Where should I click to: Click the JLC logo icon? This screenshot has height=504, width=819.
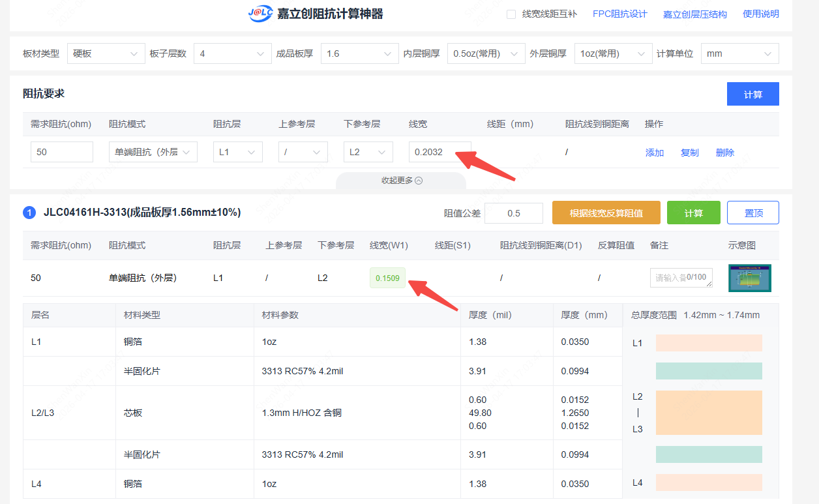click(260, 14)
